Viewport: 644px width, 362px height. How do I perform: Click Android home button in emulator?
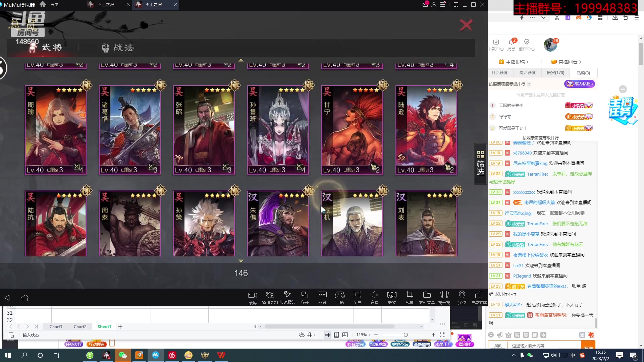(25, 298)
